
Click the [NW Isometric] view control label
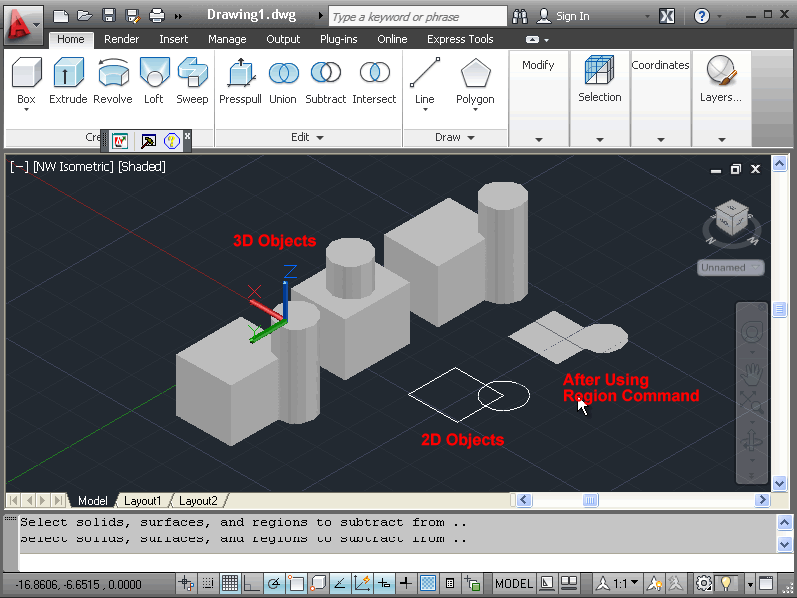click(x=74, y=166)
